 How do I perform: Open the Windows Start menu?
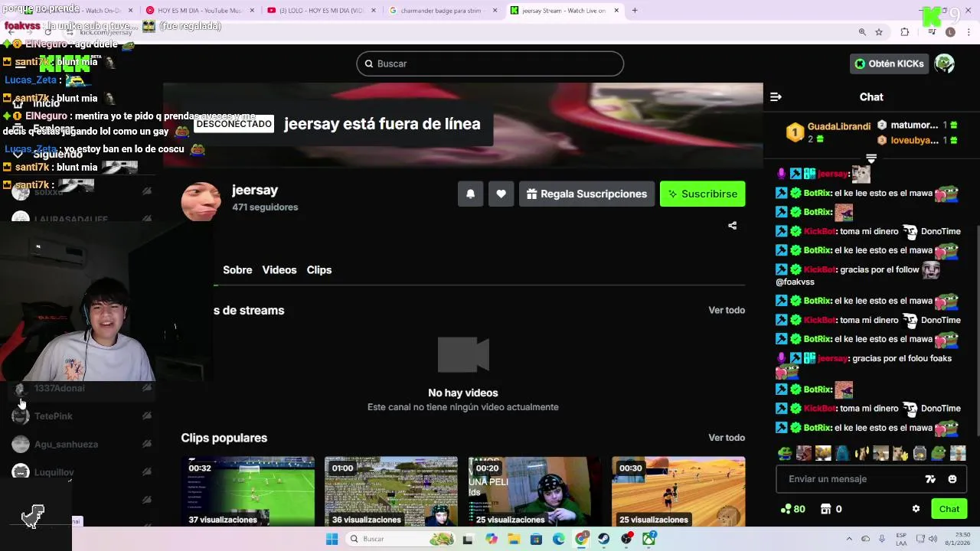tap(332, 539)
